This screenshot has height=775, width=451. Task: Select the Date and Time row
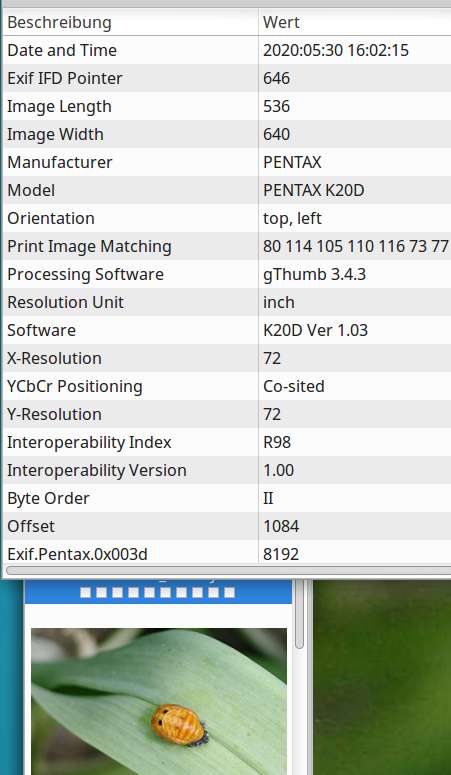point(227,50)
